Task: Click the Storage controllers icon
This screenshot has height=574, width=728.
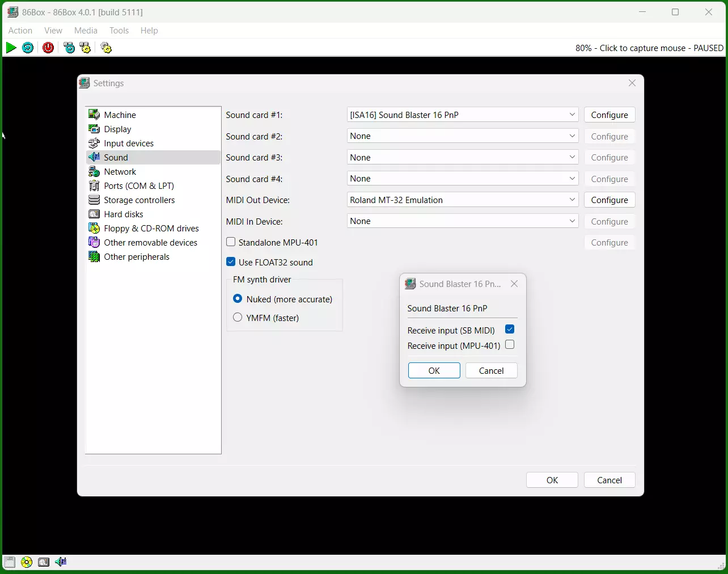Action: tap(94, 200)
